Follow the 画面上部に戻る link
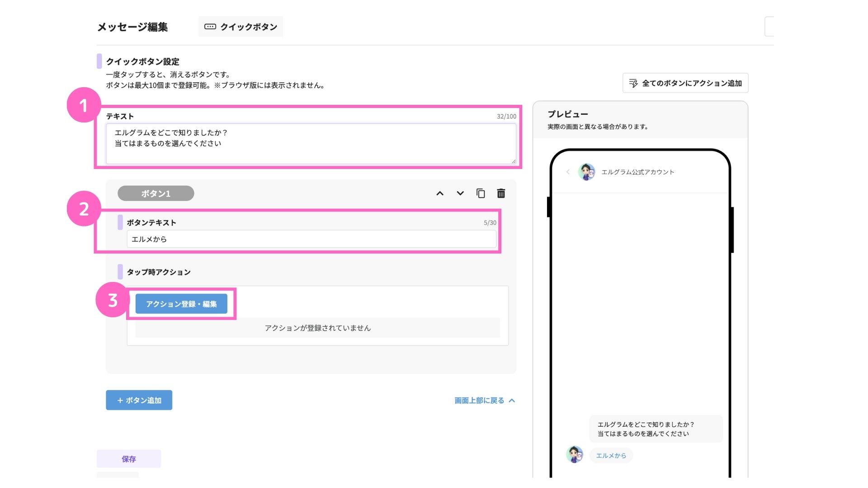Viewport: 868px width, 488px height. 485,400
